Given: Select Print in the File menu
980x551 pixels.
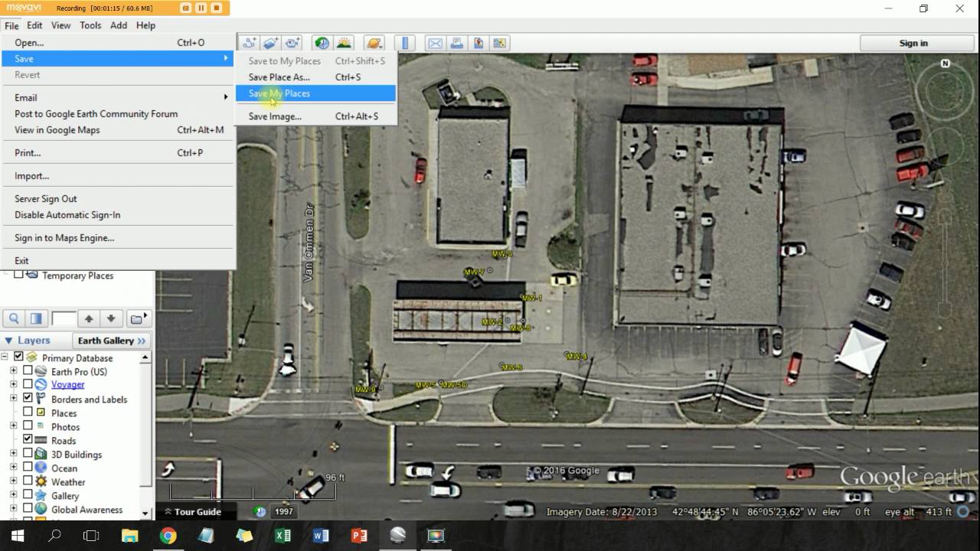Looking at the screenshot, I should (x=117, y=153).
